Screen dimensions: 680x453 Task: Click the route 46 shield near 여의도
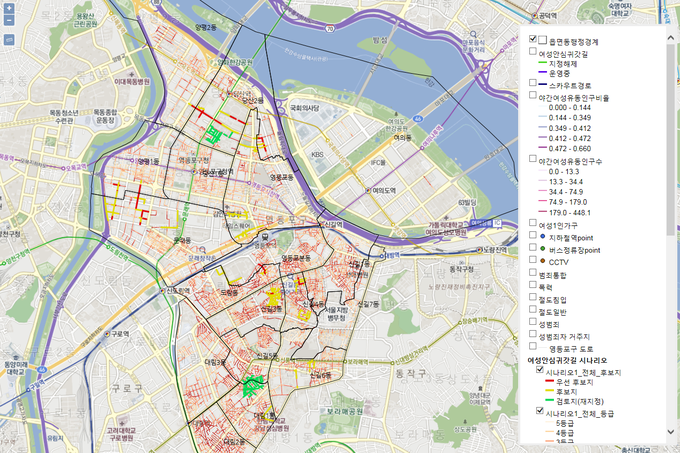point(417,118)
